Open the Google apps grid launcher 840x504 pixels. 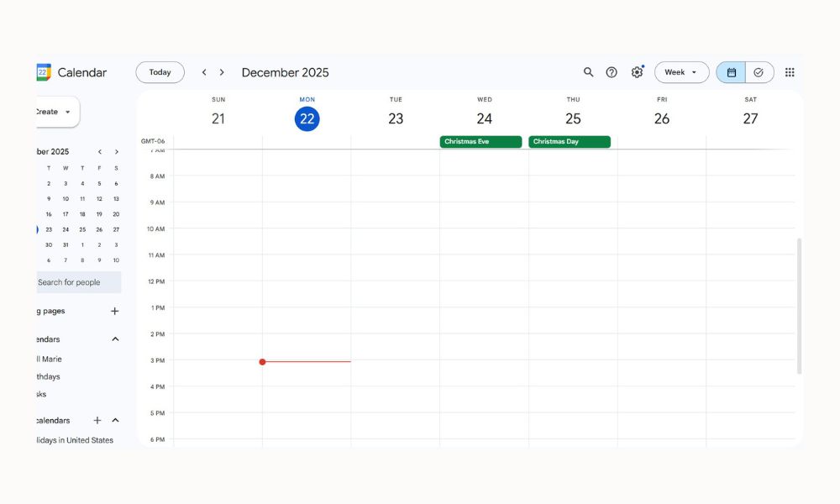click(790, 72)
